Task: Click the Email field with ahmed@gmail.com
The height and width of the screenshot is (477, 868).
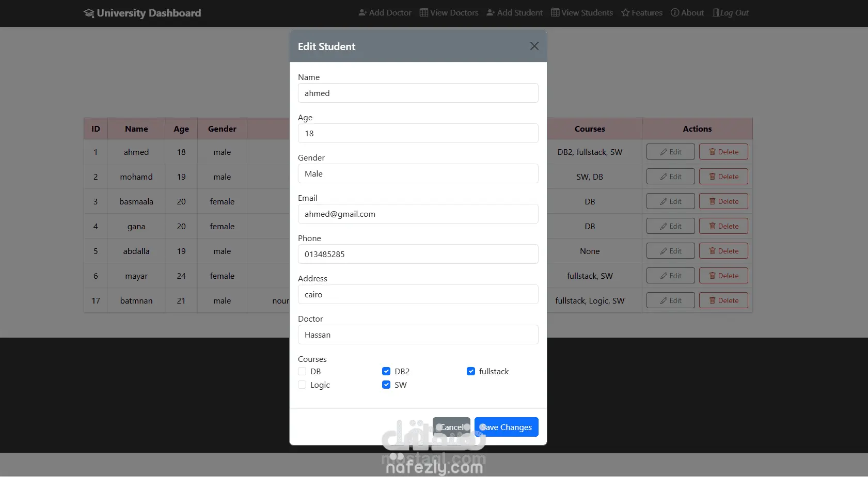Action: coord(418,214)
